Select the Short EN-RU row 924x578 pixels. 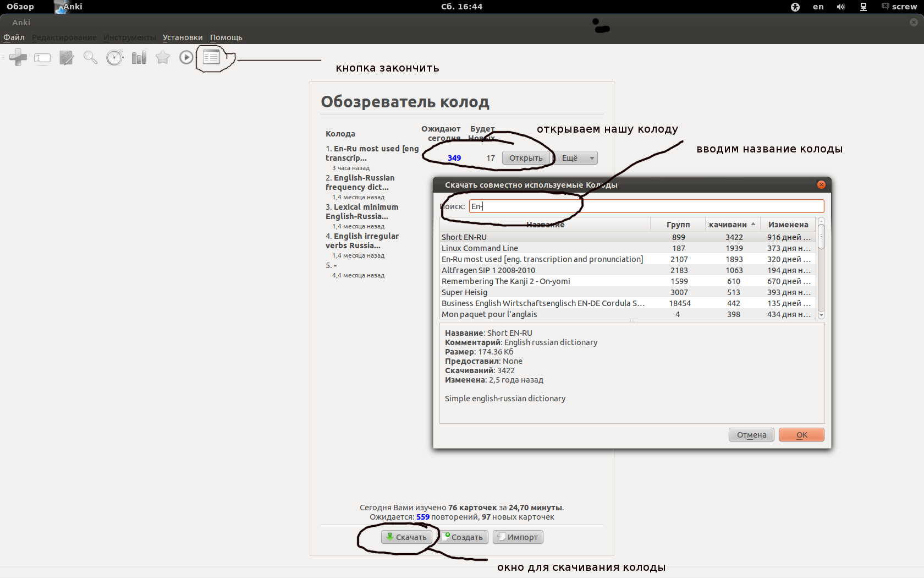pyautogui.click(x=628, y=237)
